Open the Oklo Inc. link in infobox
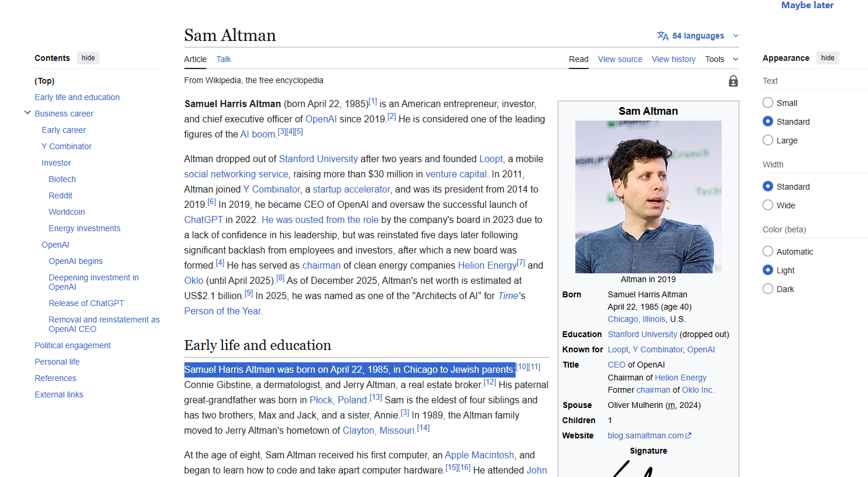This screenshot has height=477, width=868. [x=698, y=390]
